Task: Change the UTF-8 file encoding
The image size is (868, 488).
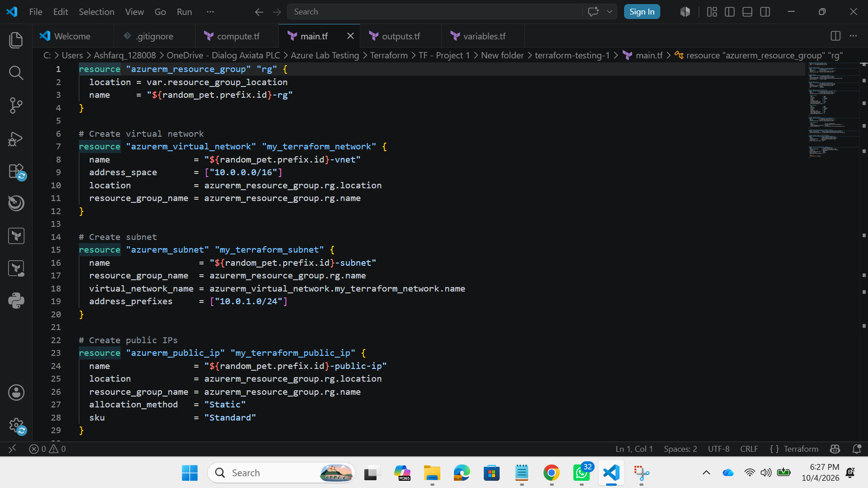Action: (x=719, y=449)
